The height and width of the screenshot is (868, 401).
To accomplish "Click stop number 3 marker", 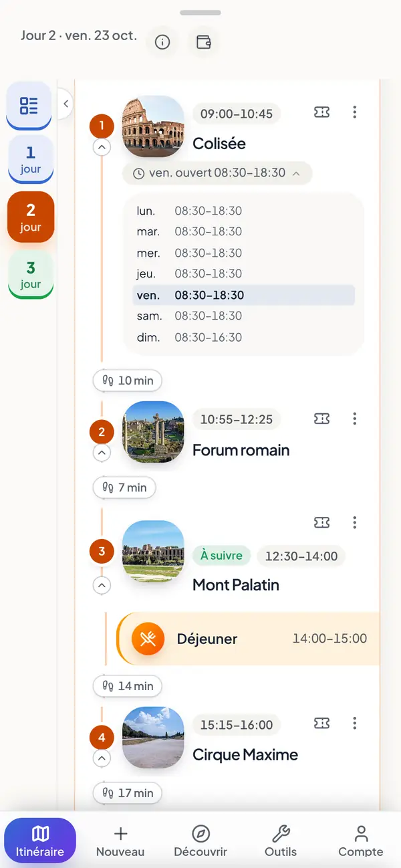I will (x=102, y=552).
